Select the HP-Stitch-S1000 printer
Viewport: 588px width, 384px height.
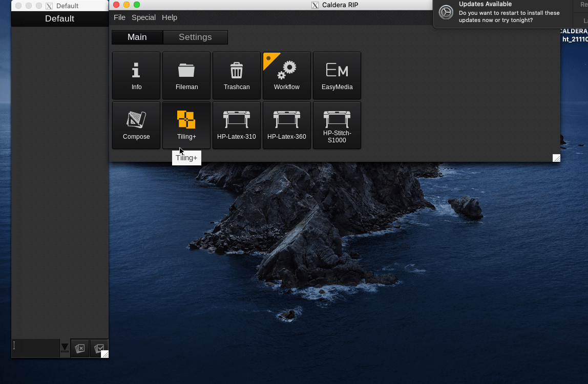tap(337, 125)
